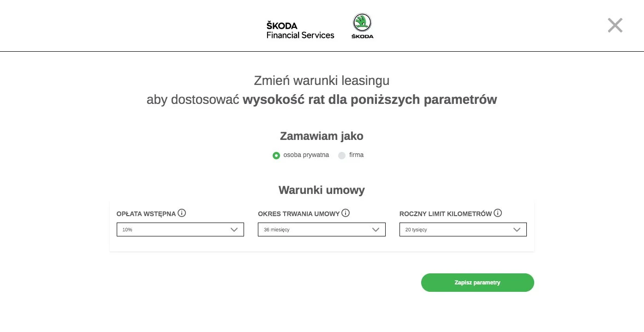This screenshot has height=332, width=644.
Task: Choose the firma radio button
Action: coord(342,156)
